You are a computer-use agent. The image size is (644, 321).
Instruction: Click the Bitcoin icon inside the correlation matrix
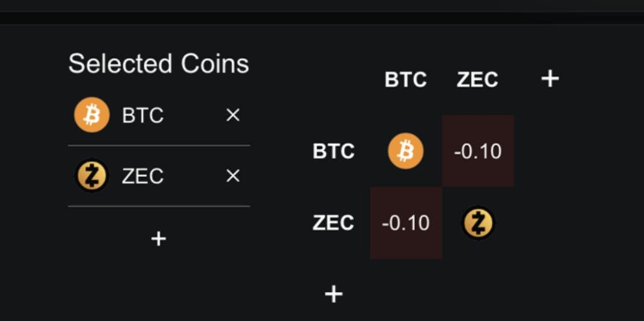[406, 151]
